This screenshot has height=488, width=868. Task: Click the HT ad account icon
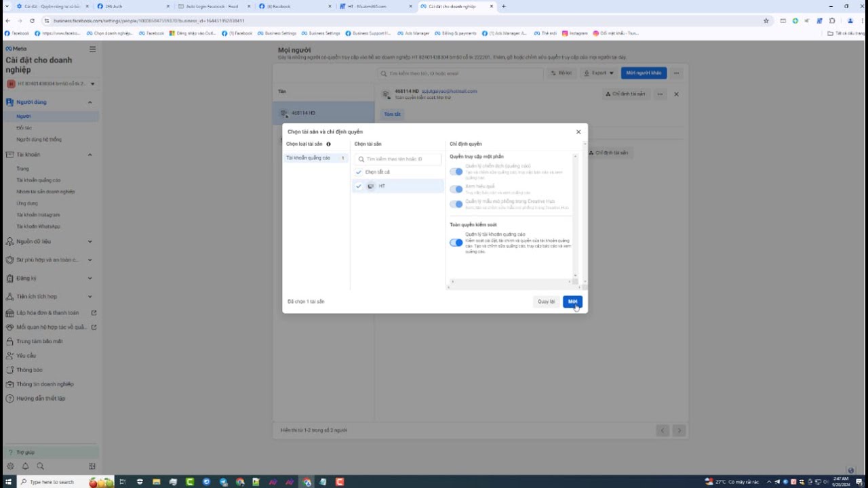coord(371,186)
